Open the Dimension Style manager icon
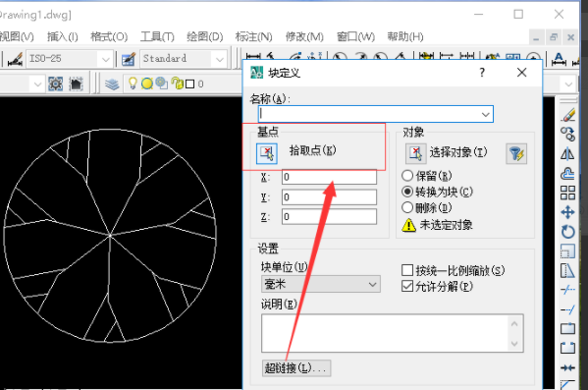The image size is (588, 390). (x=16, y=59)
